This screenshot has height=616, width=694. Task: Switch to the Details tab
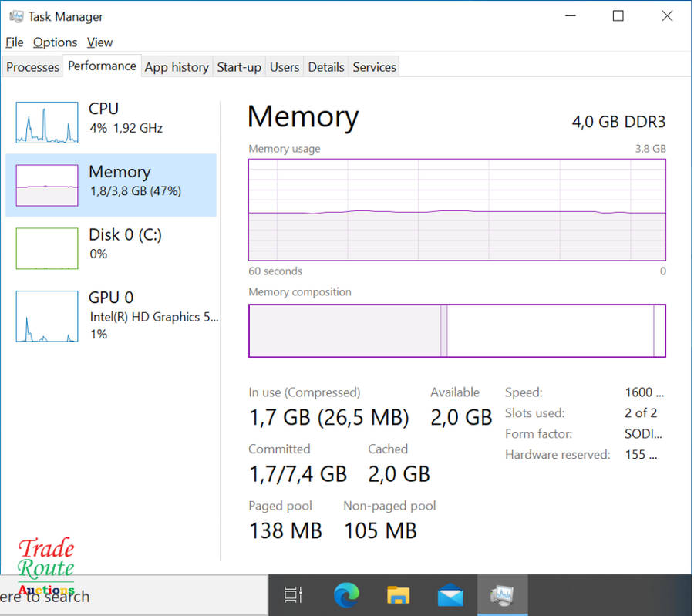(x=326, y=67)
